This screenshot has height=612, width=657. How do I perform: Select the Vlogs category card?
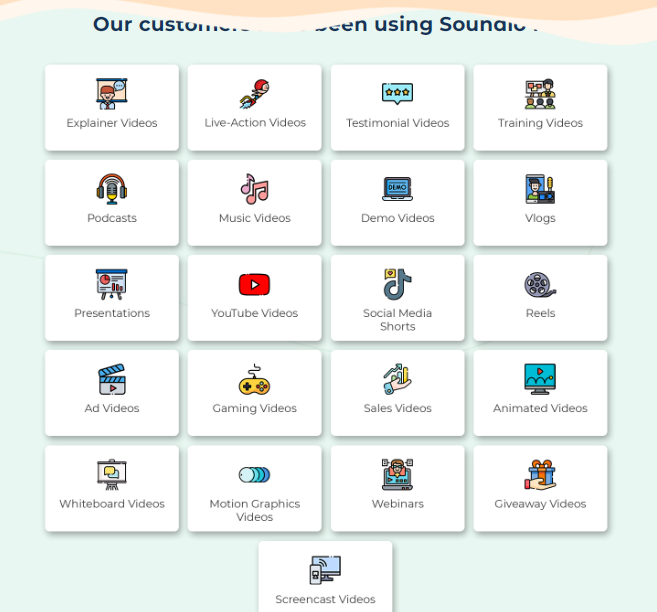(x=540, y=203)
